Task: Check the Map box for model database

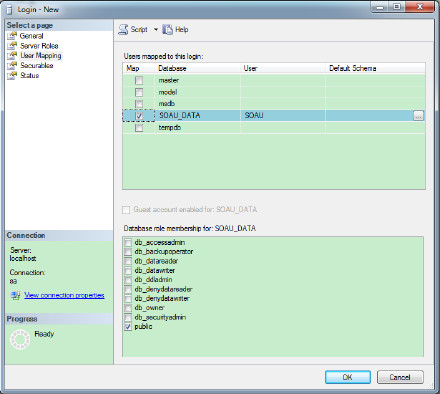Action: click(139, 92)
